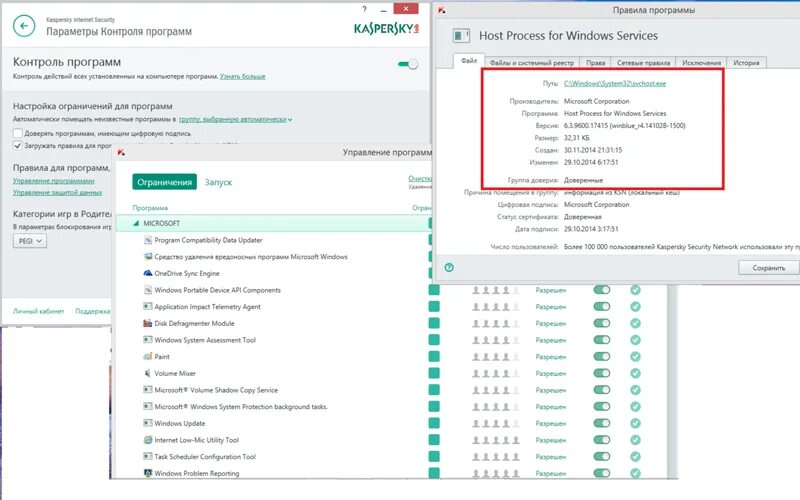Select the Файл tab
The height and width of the screenshot is (500, 800).
[x=469, y=61]
